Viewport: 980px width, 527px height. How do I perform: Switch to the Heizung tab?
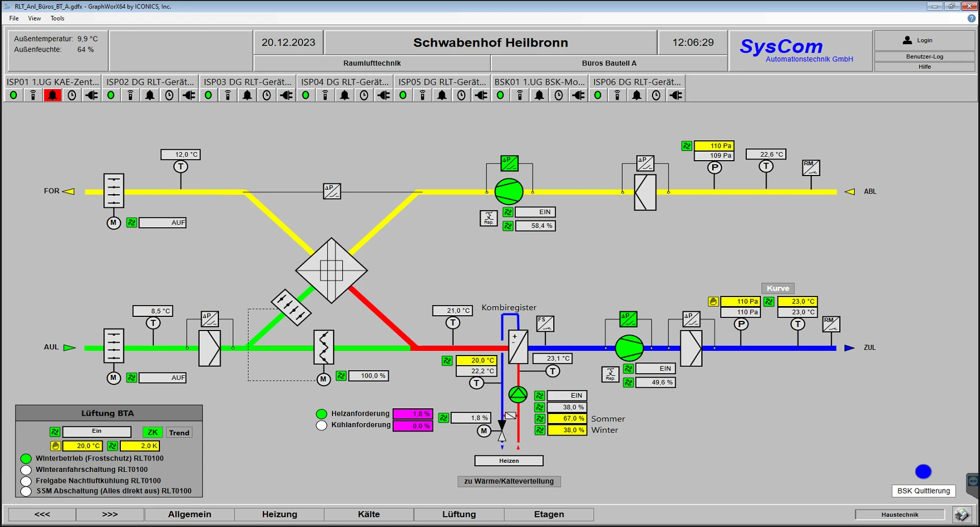[x=279, y=514]
